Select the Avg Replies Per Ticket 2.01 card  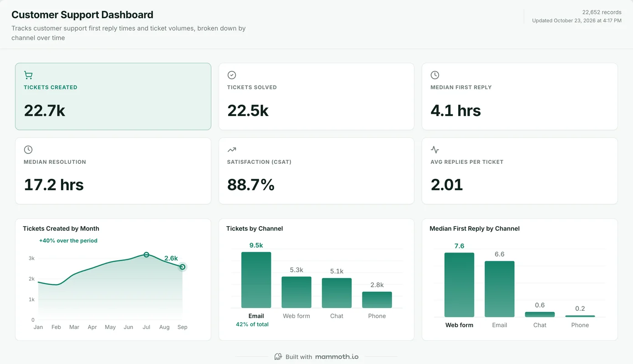[x=520, y=171]
